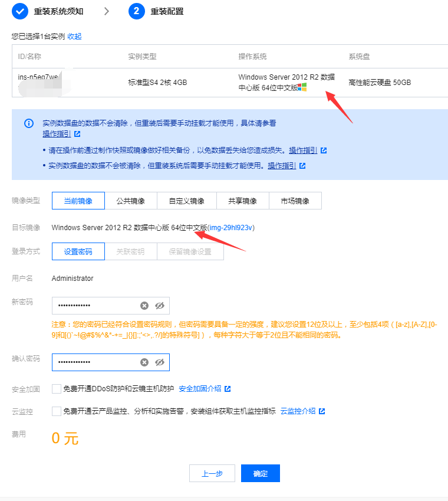Open the 操作指引 link about manual mounting

click(x=282, y=165)
